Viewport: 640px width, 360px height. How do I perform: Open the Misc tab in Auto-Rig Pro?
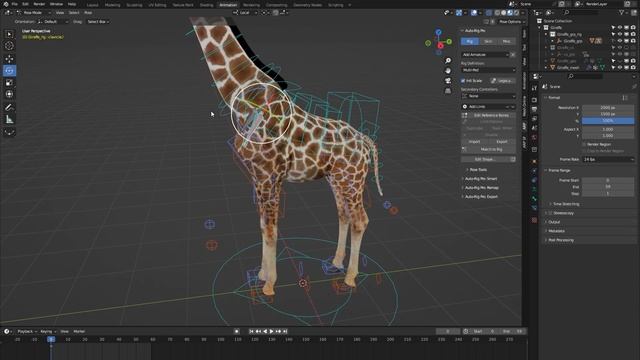pos(507,42)
